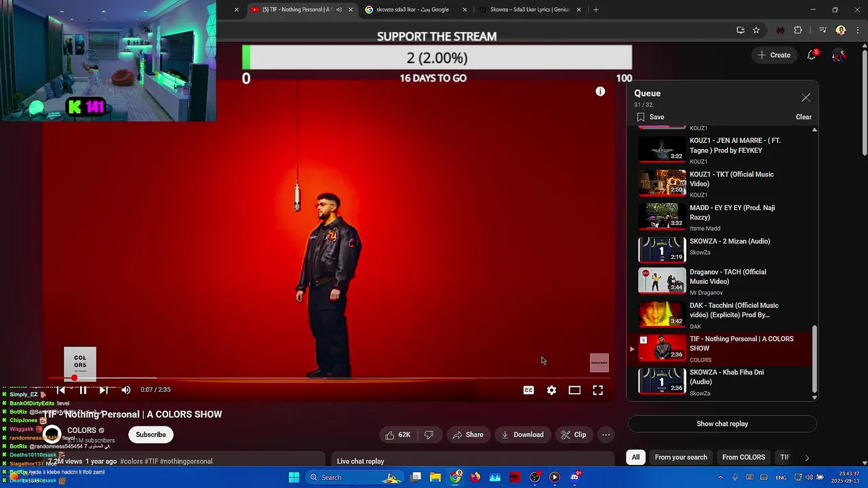Viewport: 868px width, 488px height.
Task: Open the Chrome media controls icon
Action: click(x=823, y=30)
